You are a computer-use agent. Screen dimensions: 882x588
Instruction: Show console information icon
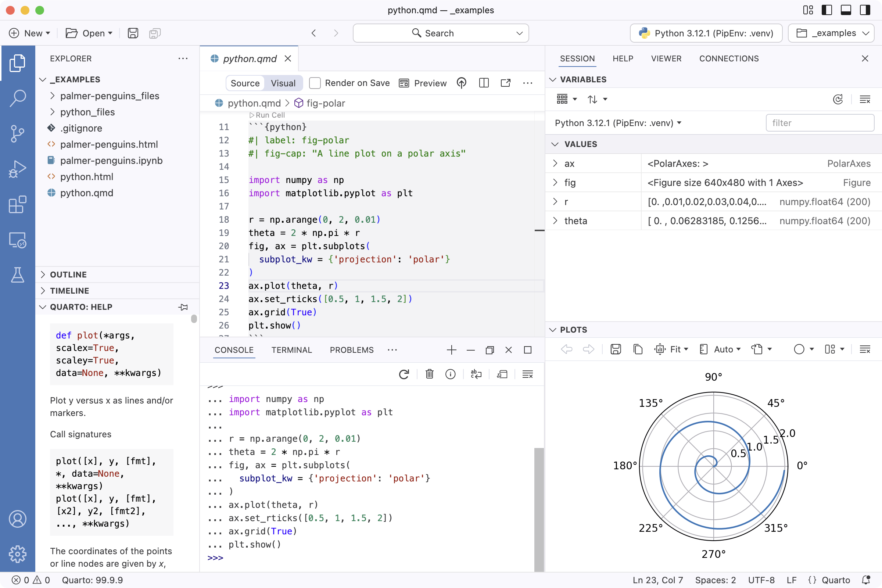[x=451, y=374]
